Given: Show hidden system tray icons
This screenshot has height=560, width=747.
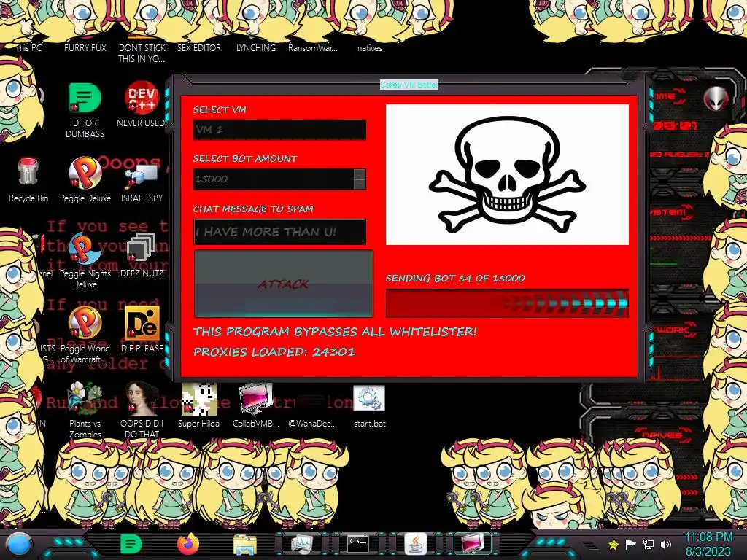Looking at the screenshot, I should pyautogui.click(x=590, y=545).
